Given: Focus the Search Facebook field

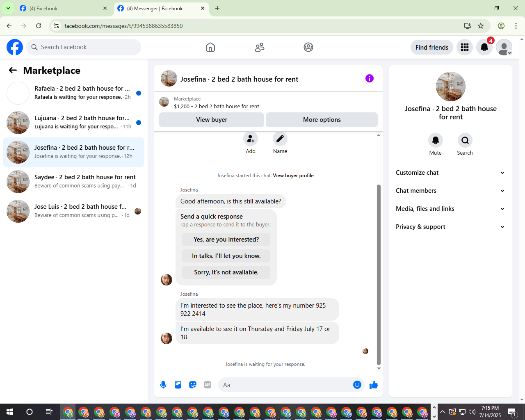Looking at the screenshot, I should tap(84, 47).
